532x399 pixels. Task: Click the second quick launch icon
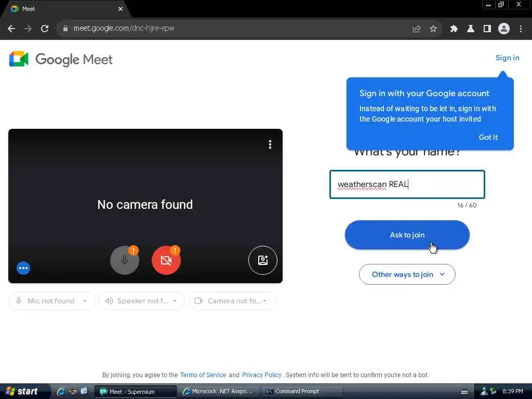(73, 391)
